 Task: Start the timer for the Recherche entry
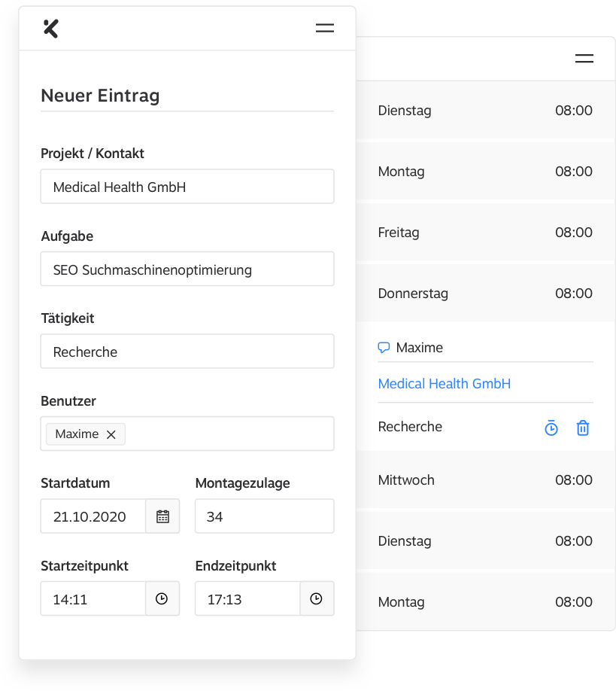pyautogui.click(x=551, y=428)
